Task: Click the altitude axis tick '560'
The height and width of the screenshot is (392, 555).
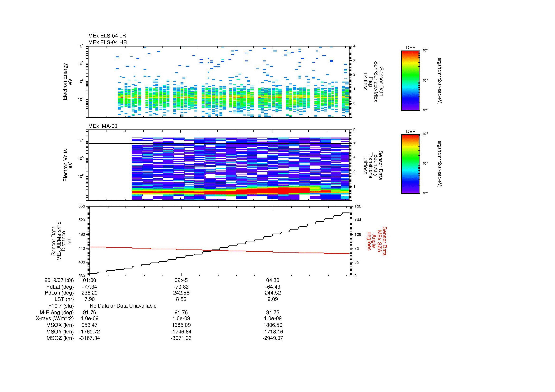Action: point(82,206)
